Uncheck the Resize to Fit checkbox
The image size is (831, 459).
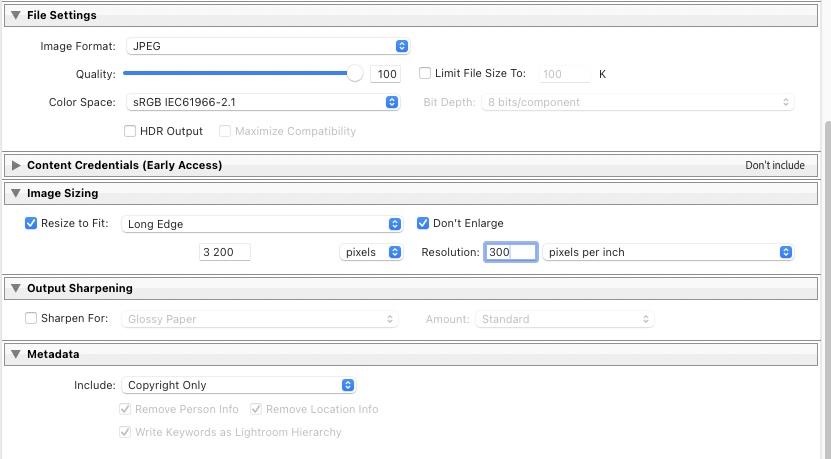(31, 223)
